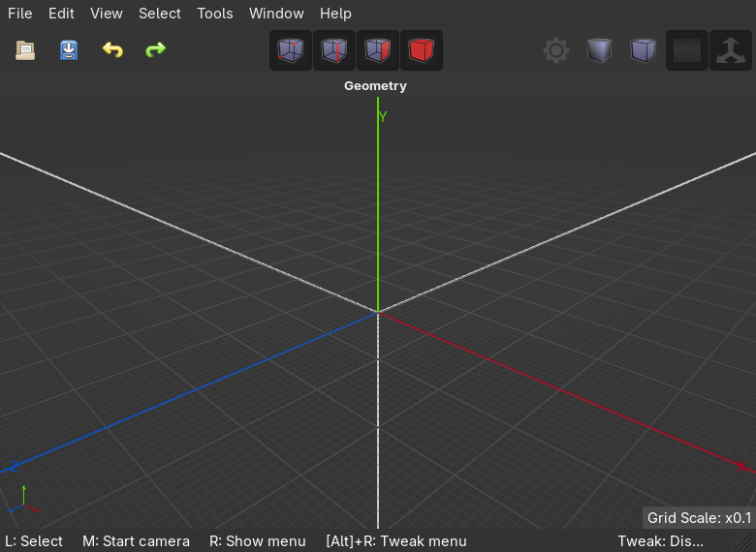Open the Select menu
The image size is (756, 552).
(x=159, y=14)
